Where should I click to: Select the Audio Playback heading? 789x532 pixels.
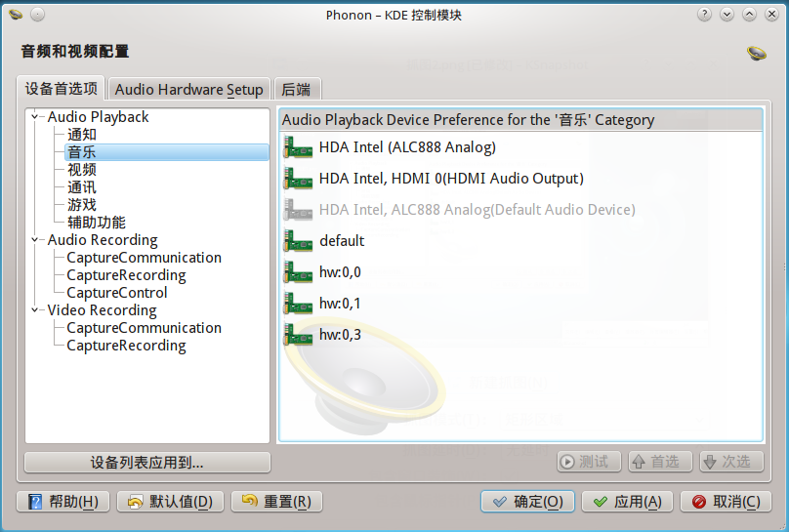(98, 117)
